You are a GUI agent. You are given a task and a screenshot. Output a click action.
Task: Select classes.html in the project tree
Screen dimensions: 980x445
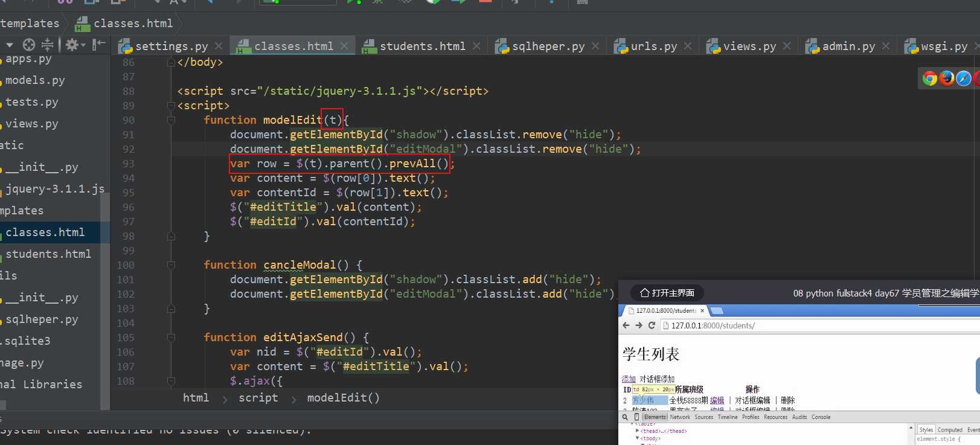point(45,232)
